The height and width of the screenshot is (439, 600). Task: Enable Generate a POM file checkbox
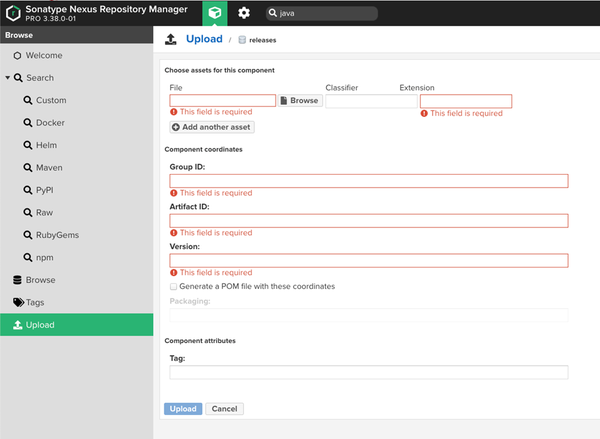coord(174,286)
